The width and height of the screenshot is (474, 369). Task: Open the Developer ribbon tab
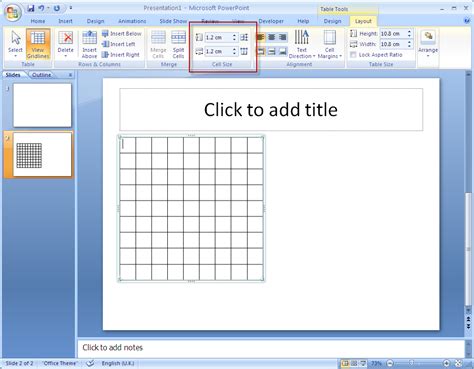(271, 21)
